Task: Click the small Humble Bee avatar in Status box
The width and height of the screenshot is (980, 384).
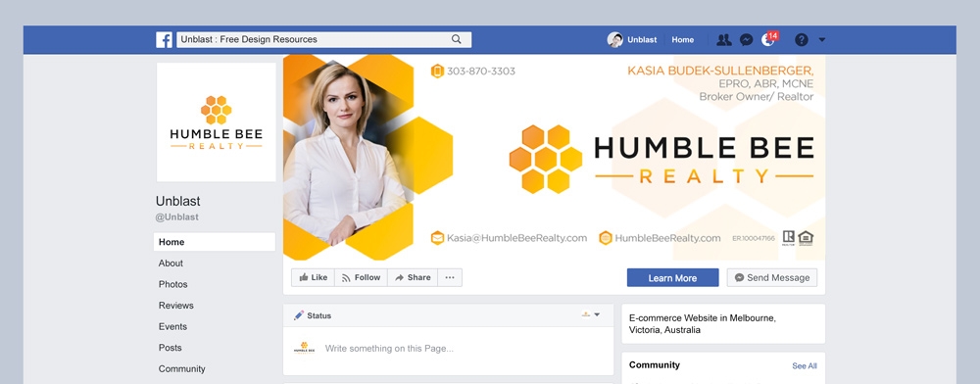Action: click(305, 348)
